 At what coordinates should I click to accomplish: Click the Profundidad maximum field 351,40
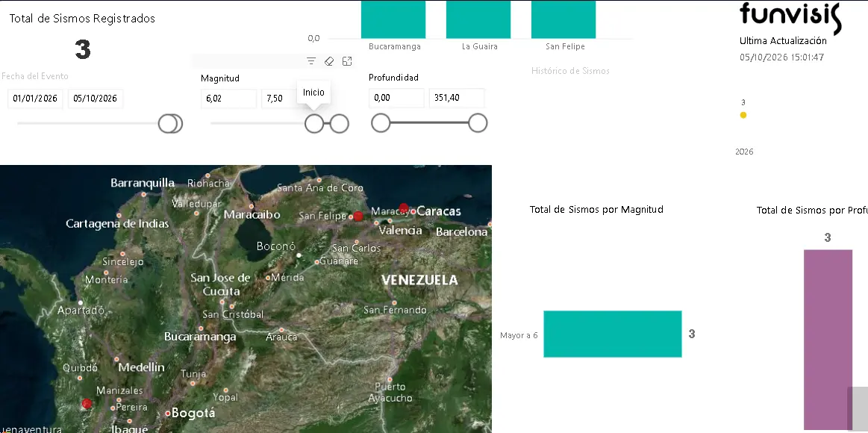click(457, 98)
